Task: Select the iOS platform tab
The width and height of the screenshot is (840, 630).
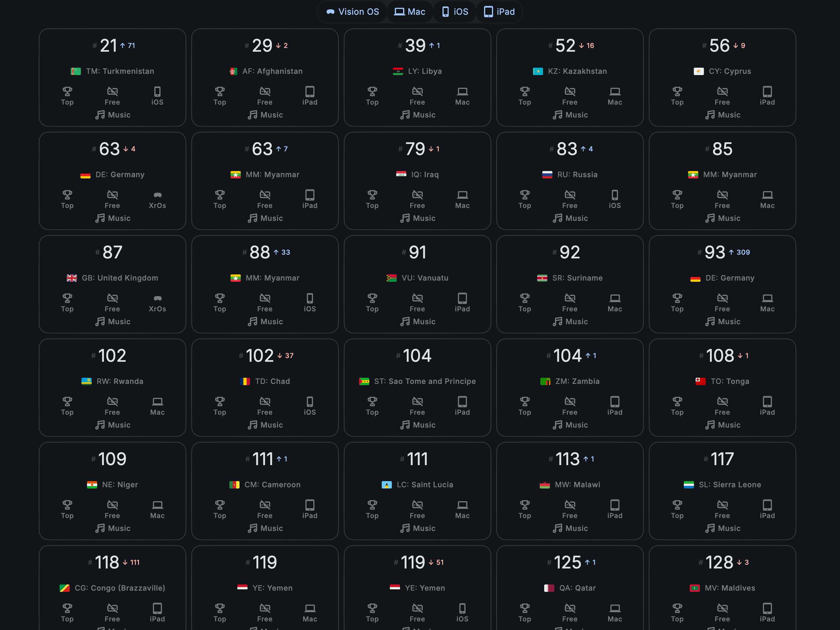Action: [x=454, y=12]
